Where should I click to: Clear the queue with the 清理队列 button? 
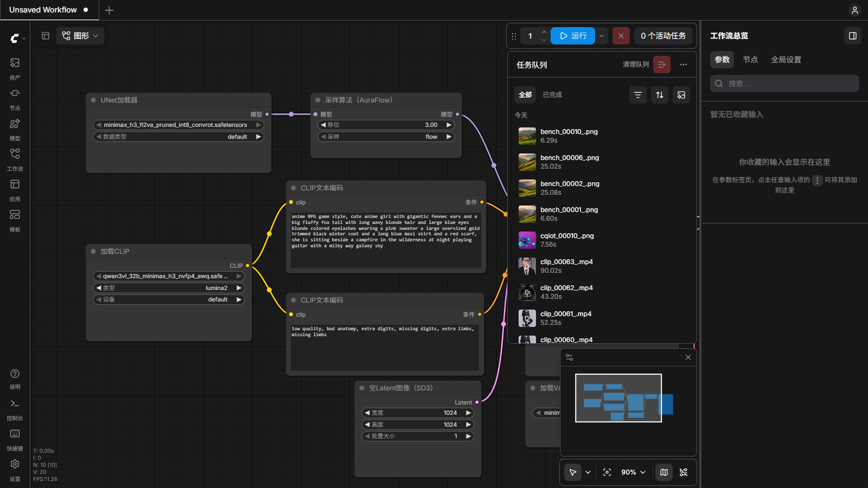tap(662, 65)
